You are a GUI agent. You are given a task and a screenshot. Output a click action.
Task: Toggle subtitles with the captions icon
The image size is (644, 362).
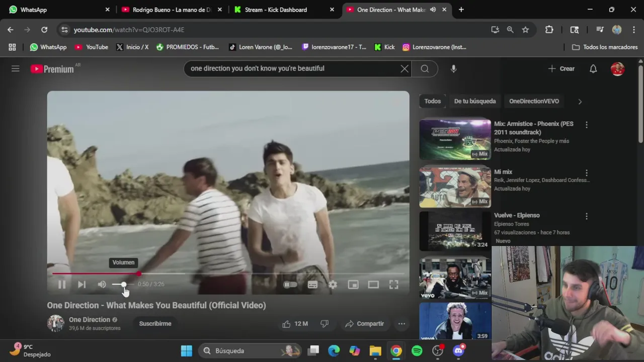pos(312,285)
